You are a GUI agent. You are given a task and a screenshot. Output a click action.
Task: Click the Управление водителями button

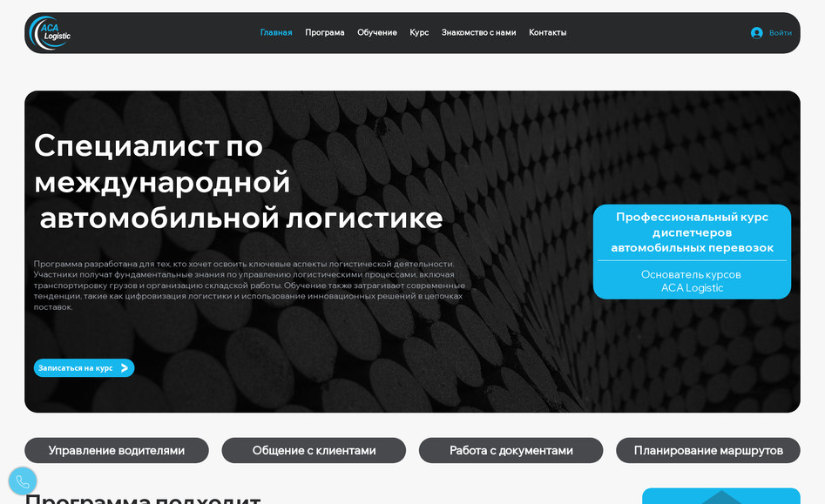click(x=116, y=450)
